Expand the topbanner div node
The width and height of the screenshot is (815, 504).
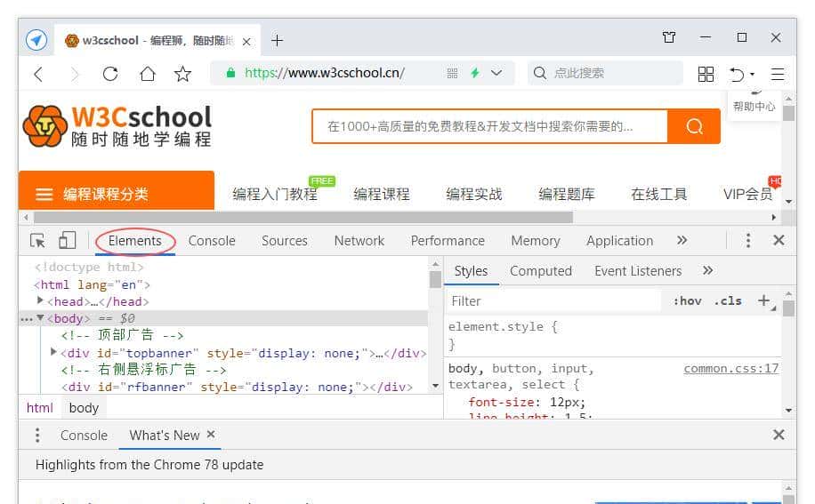(53, 352)
